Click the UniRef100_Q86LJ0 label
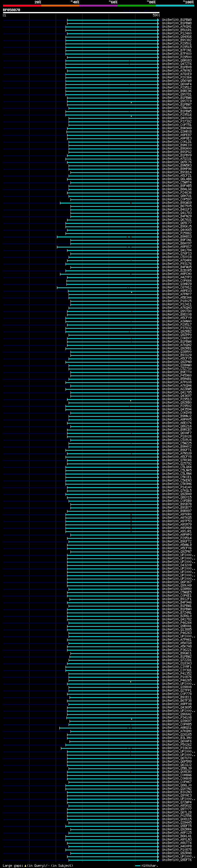 click(177, 785)
